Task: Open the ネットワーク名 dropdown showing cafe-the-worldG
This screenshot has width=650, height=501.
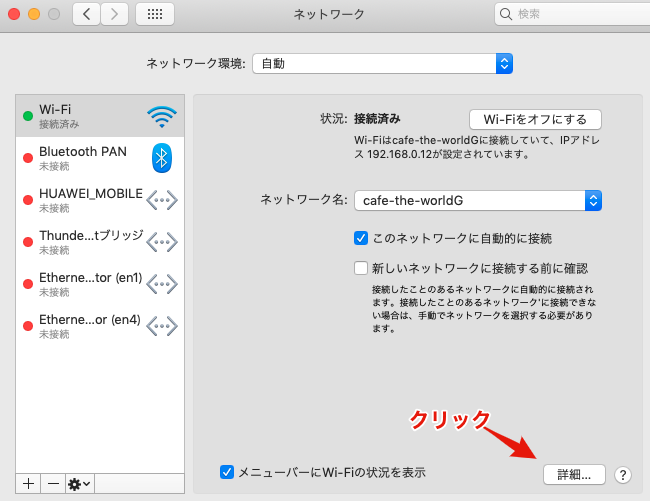Action: pyautogui.click(x=478, y=201)
